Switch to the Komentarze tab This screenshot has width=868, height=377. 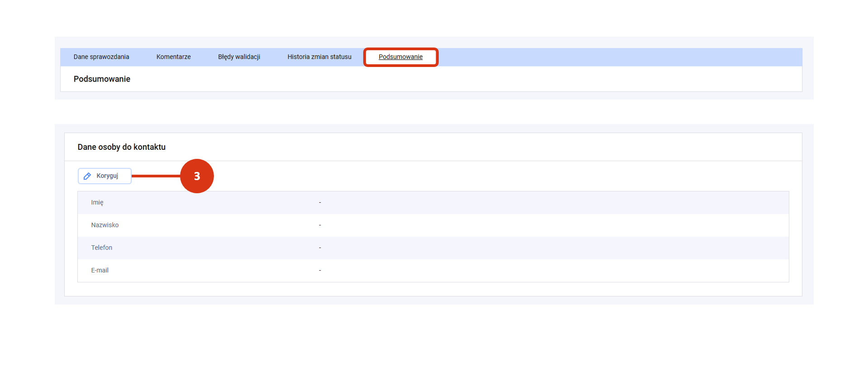click(174, 57)
